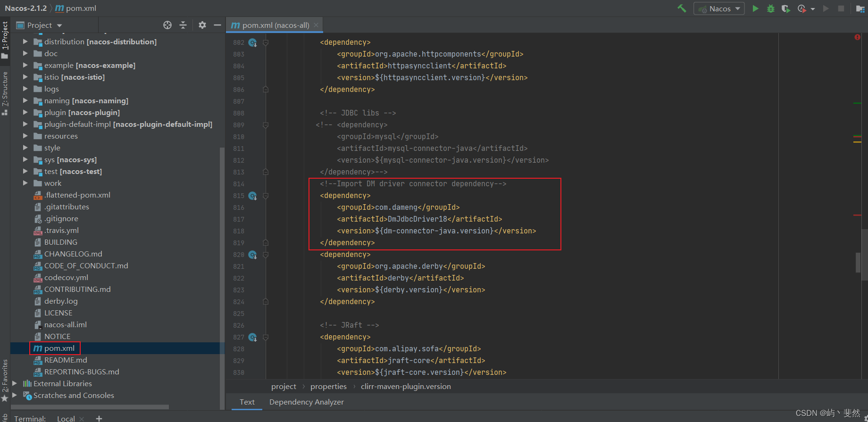The image size is (868, 422).
Task: Expand the example [nacos-example] module
Action: click(25, 65)
